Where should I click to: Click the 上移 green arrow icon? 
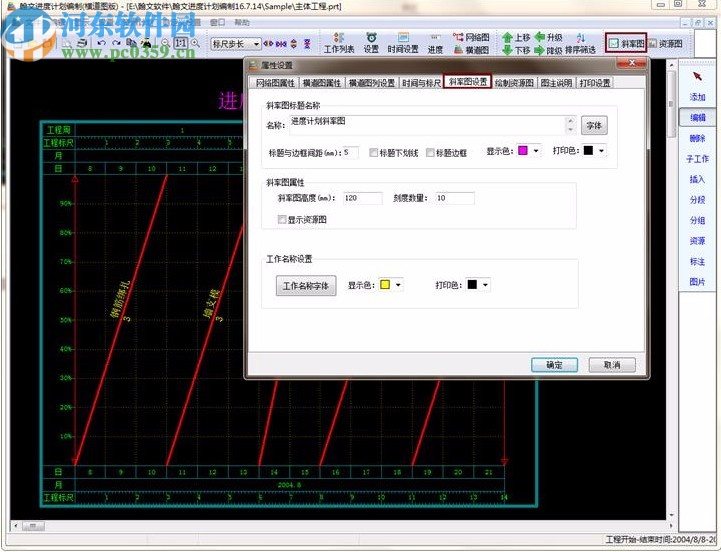[507, 37]
